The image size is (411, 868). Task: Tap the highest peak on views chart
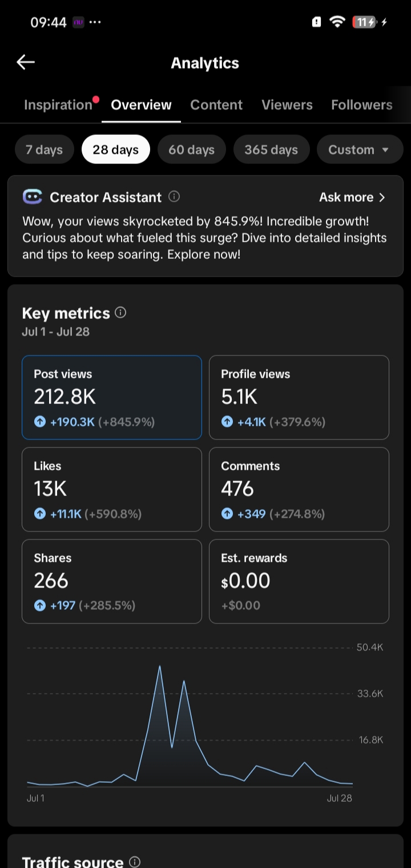160,666
